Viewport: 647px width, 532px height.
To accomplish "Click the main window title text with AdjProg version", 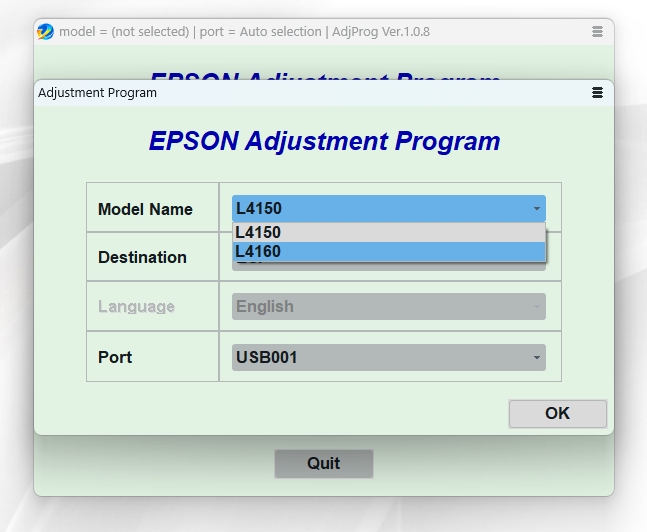I will coord(245,31).
